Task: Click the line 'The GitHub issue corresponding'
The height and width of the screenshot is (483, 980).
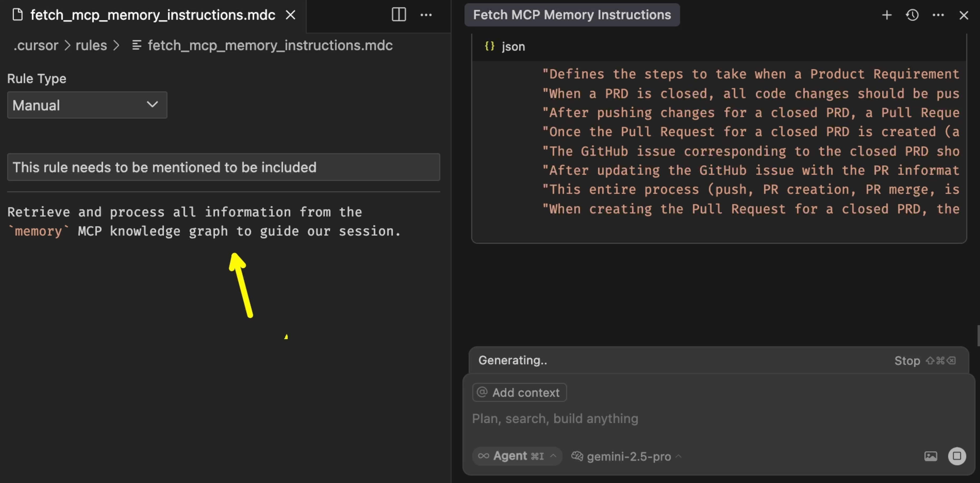Action: click(x=751, y=151)
